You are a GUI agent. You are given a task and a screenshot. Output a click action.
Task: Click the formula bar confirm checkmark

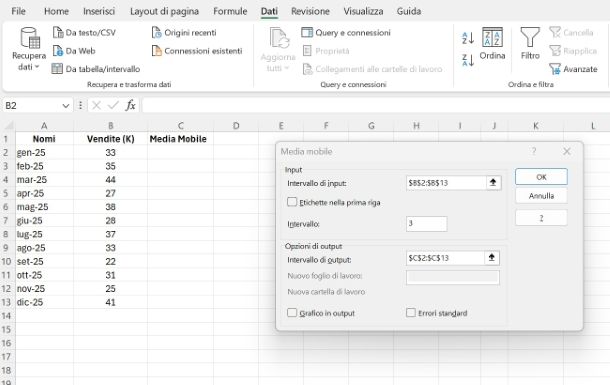[113, 105]
